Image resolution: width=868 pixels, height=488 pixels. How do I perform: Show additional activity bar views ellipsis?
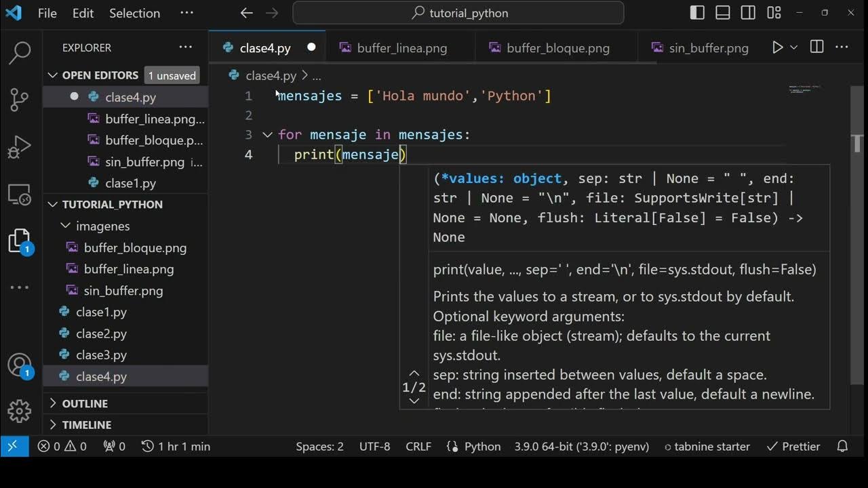[20, 287]
